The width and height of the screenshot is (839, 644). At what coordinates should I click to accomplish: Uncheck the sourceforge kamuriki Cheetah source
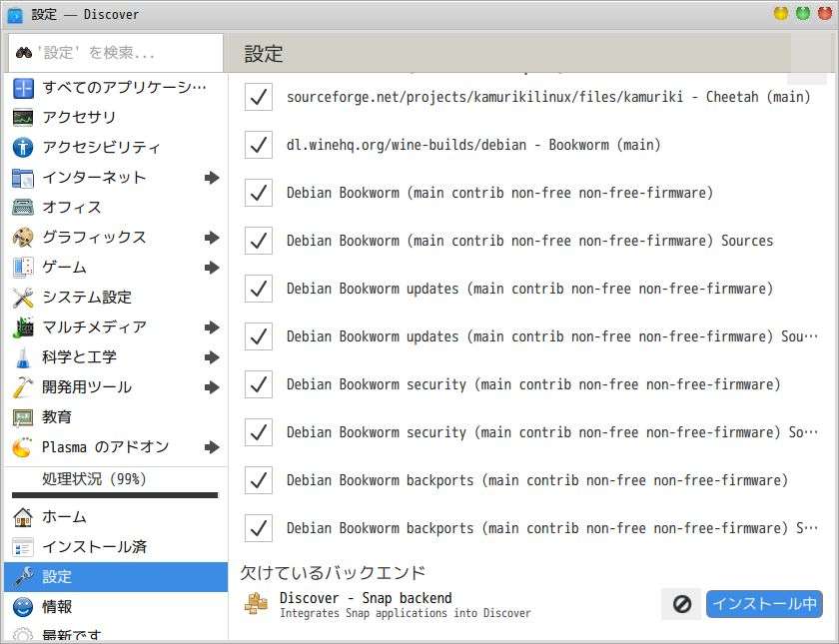259,97
